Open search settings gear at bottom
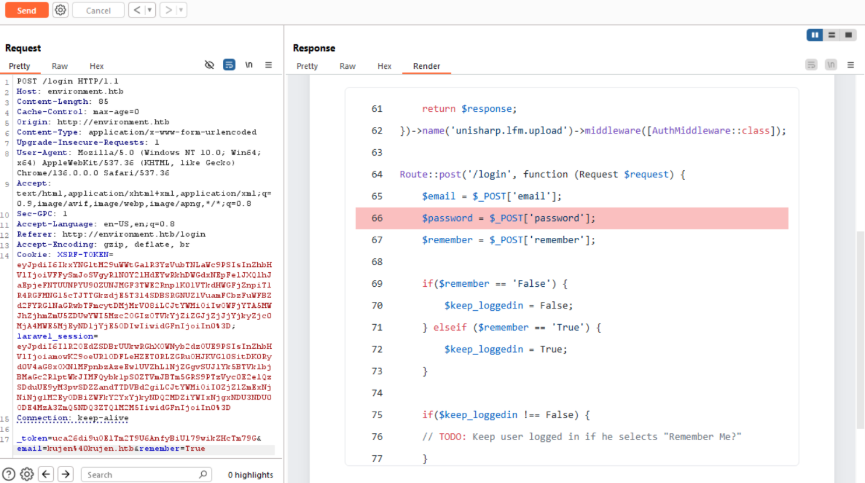865x483 pixels. [x=27, y=474]
